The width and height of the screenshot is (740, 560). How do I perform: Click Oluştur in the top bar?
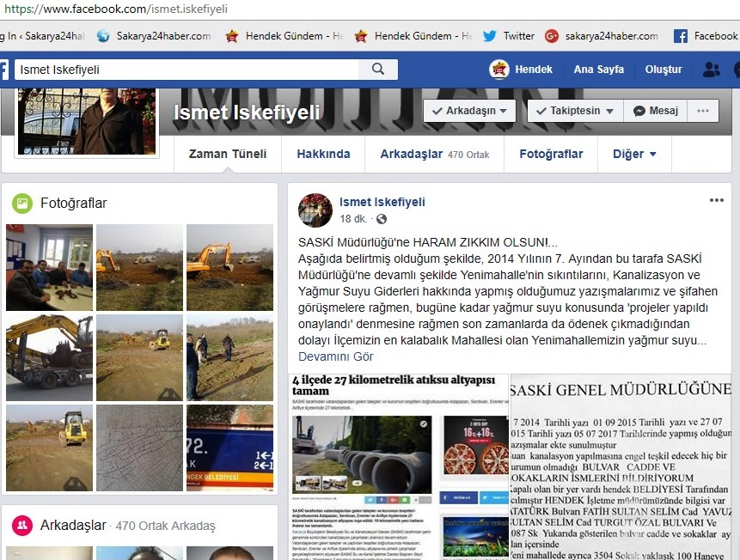tap(663, 70)
